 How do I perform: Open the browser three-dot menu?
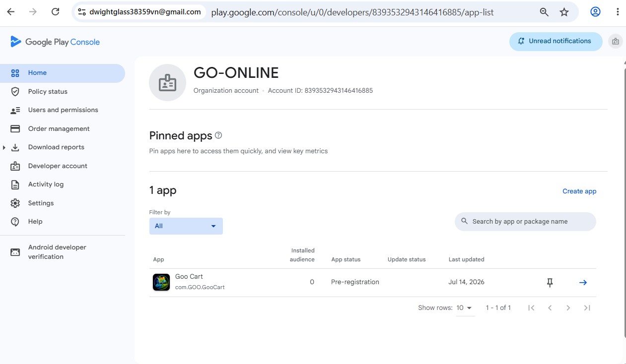click(x=617, y=12)
